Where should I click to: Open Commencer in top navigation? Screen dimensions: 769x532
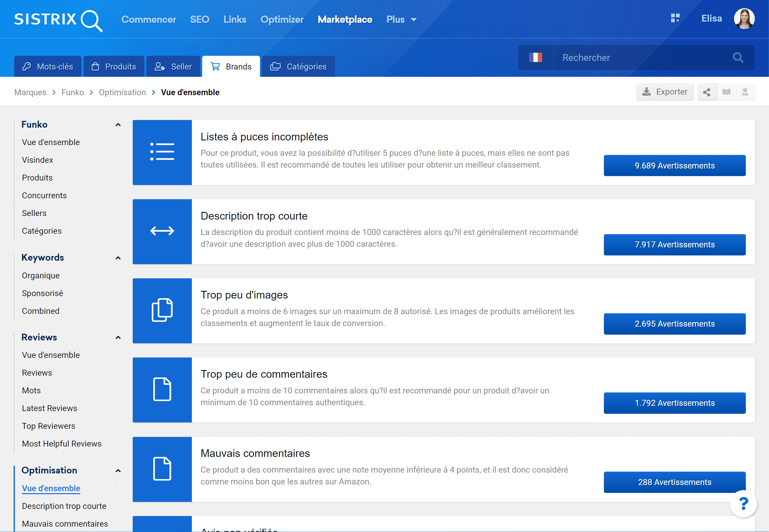tap(149, 20)
